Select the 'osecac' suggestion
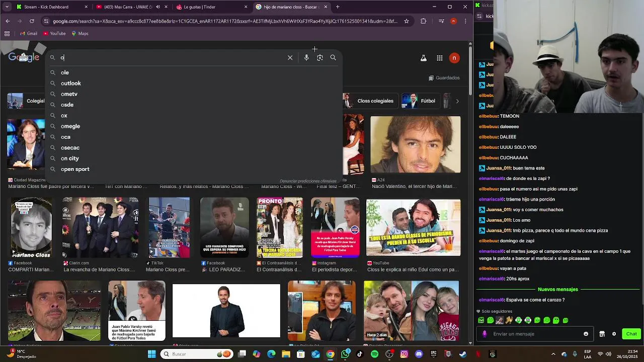 [x=194, y=147]
